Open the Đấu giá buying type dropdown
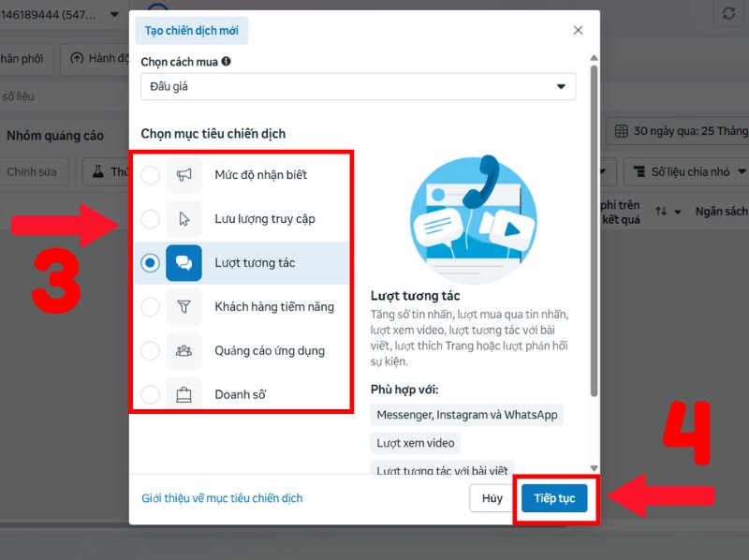The image size is (749, 560). point(359,86)
